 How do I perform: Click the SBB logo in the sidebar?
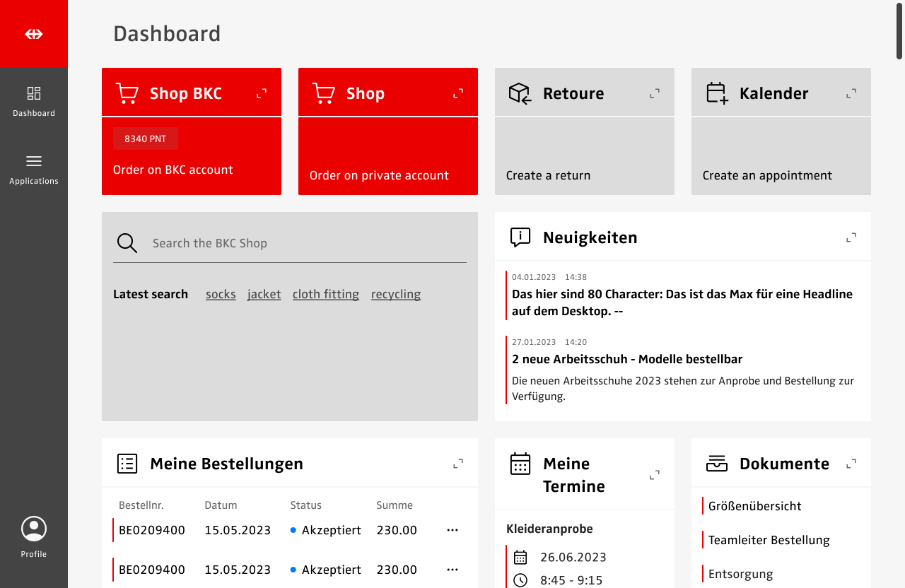click(34, 34)
